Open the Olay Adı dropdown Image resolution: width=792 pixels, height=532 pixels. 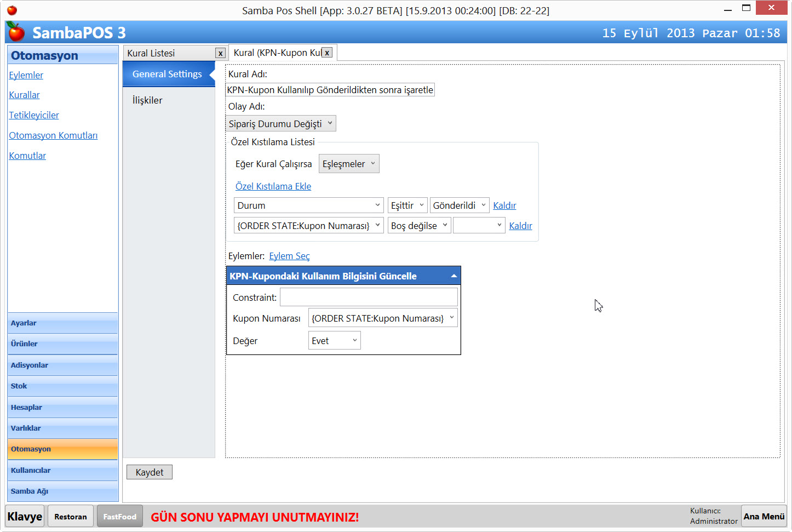click(281, 124)
